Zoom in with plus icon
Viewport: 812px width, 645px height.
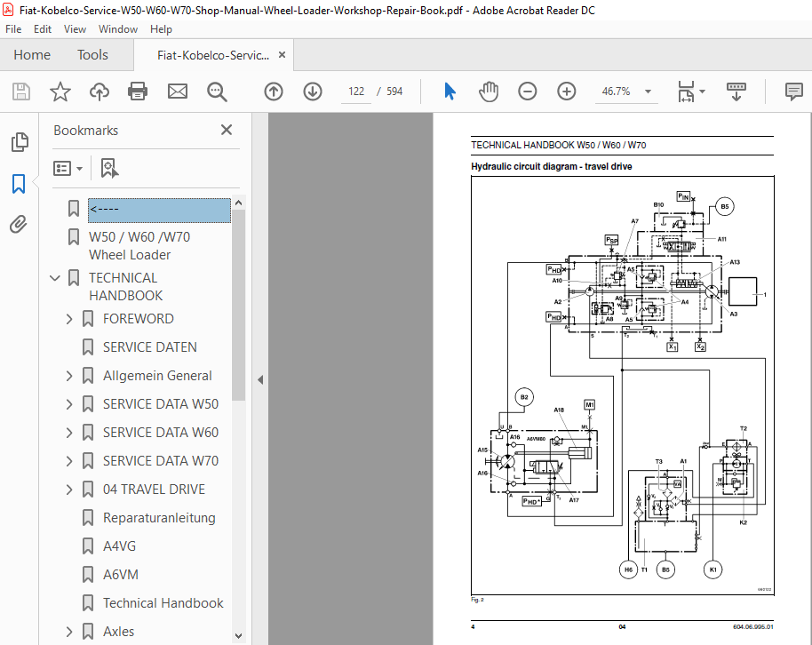(x=567, y=92)
